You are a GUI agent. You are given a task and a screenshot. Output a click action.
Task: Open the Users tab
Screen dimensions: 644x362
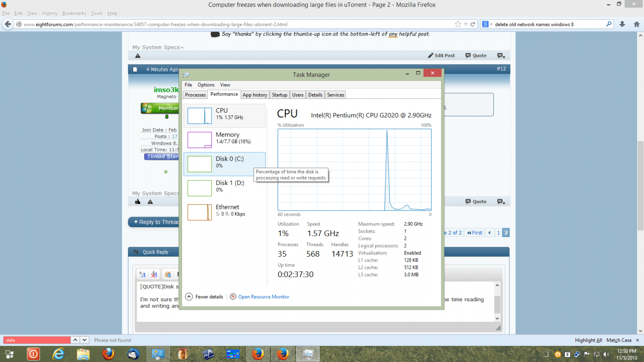298,95
